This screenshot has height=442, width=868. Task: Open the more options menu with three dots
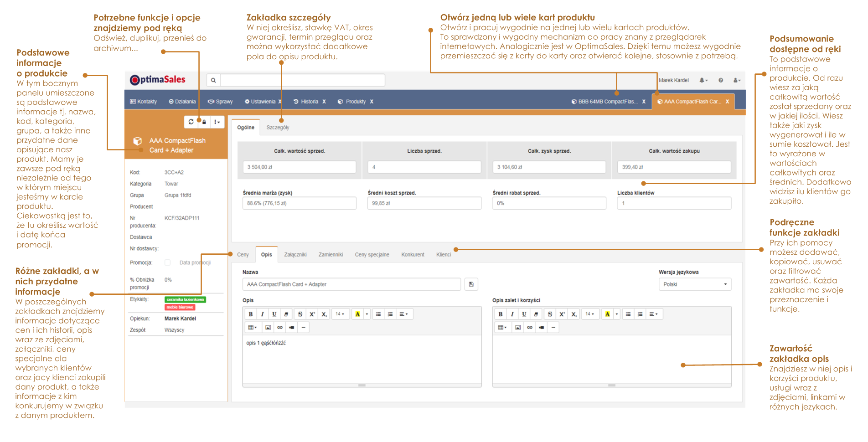pyautogui.click(x=217, y=122)
